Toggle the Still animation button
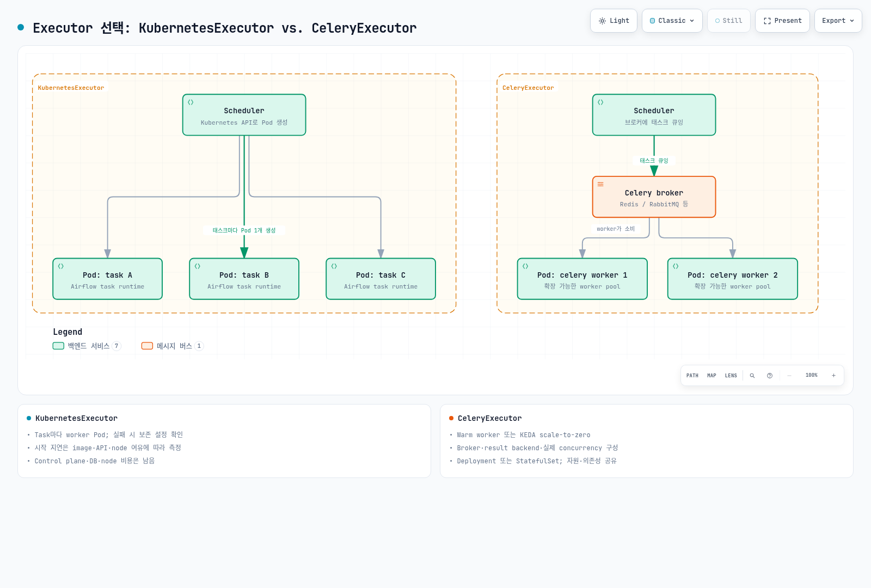The width and height of the screenshot is (871, 588). pyautogui.click(x=729, y=21)
